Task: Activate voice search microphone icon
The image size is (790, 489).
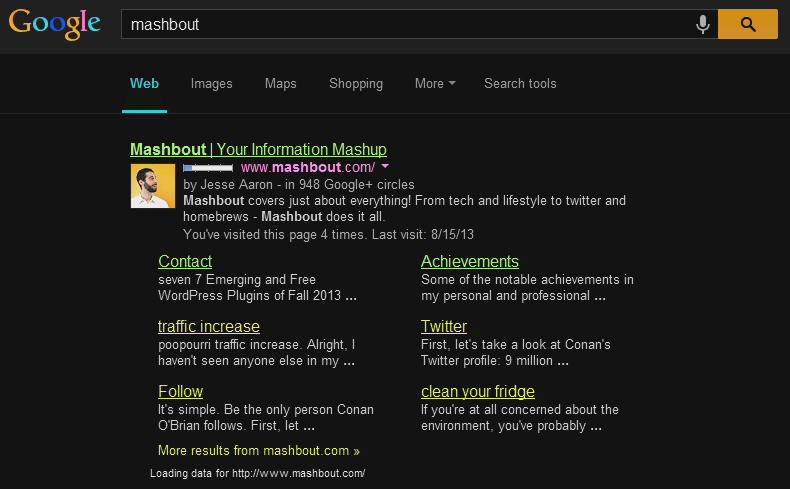Action: pos(702,24)
